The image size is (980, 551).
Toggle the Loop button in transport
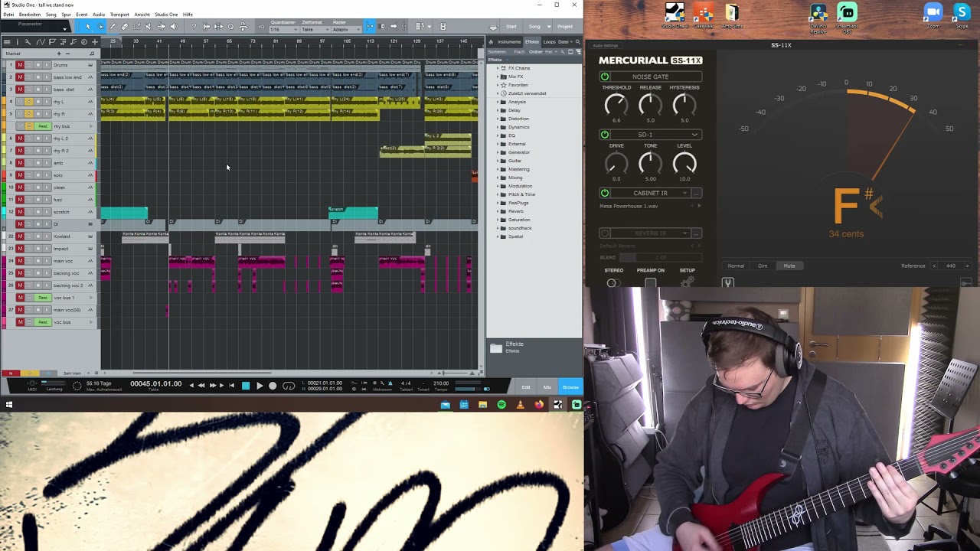[x=289, y=386]
